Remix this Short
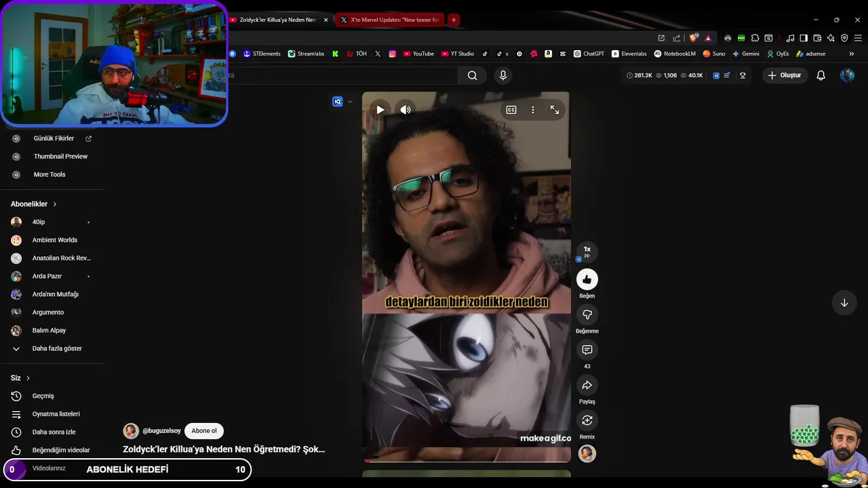The width and height of the screenshot is (868, 488). tap(587, 420)
